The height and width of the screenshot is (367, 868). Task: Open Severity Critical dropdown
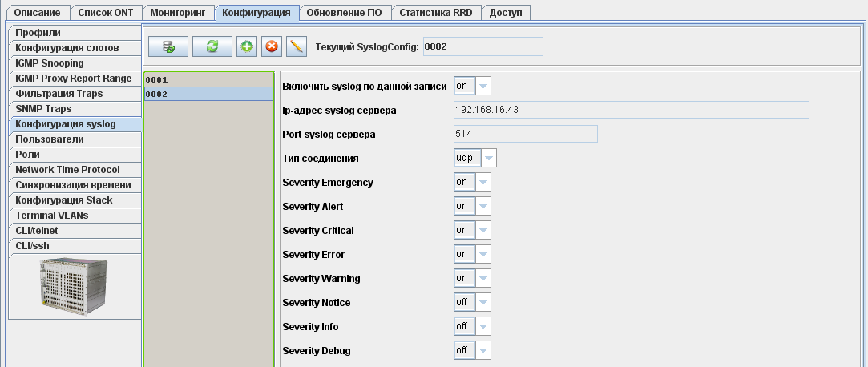[x=472, y=230]
